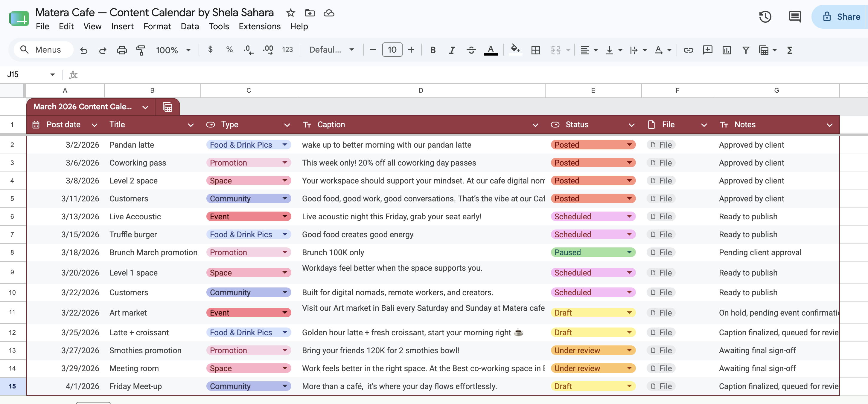Open the Insert menu
This screenshot has width=868, height=404.
122,26
